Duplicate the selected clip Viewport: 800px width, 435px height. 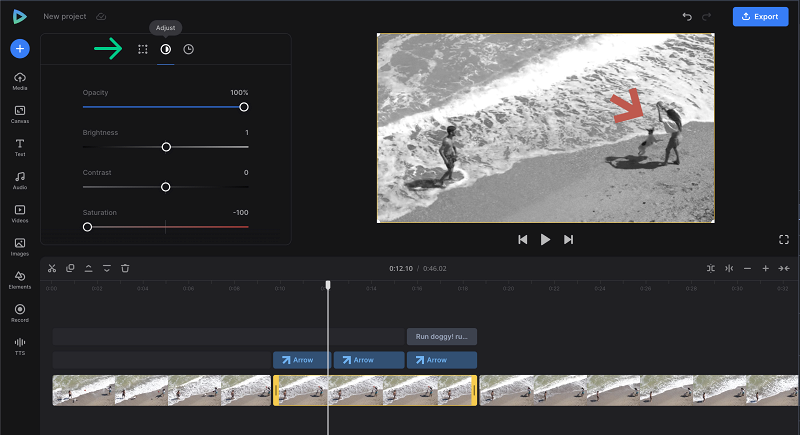(x=70, y=268)
